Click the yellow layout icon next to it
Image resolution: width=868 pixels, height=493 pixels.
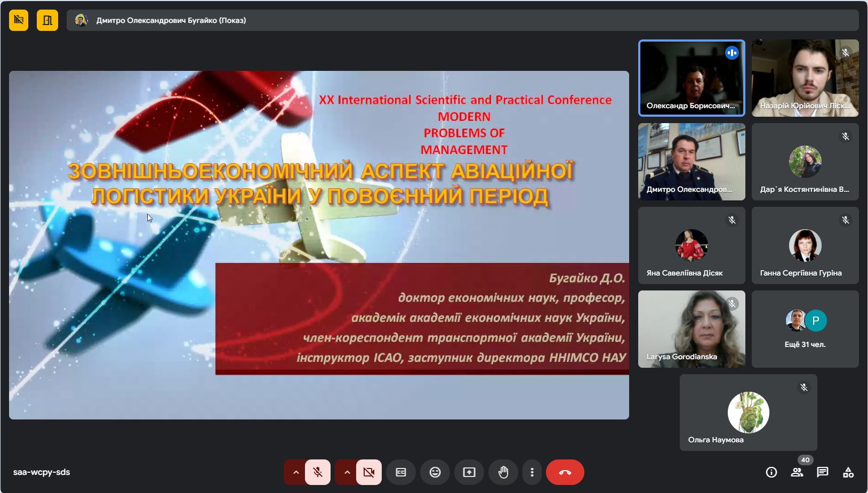tap(47, 20)
